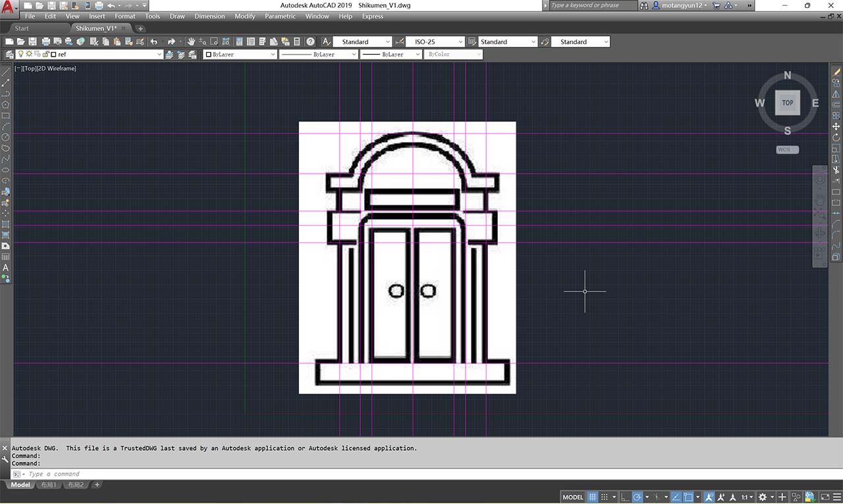Viewport: 843px width, 504px height.
Task: Select the Erase tool in modify toolbar
Action: click(836, 72)
